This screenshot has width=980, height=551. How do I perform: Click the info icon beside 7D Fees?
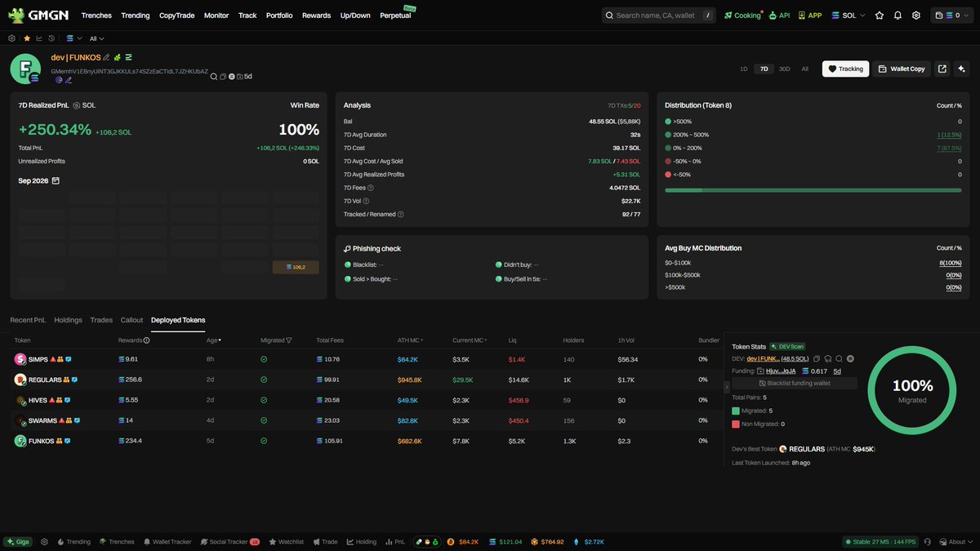[x=371, y=188]
